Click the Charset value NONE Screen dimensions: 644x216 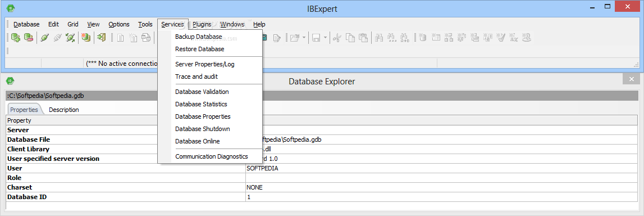click(441, 187)
